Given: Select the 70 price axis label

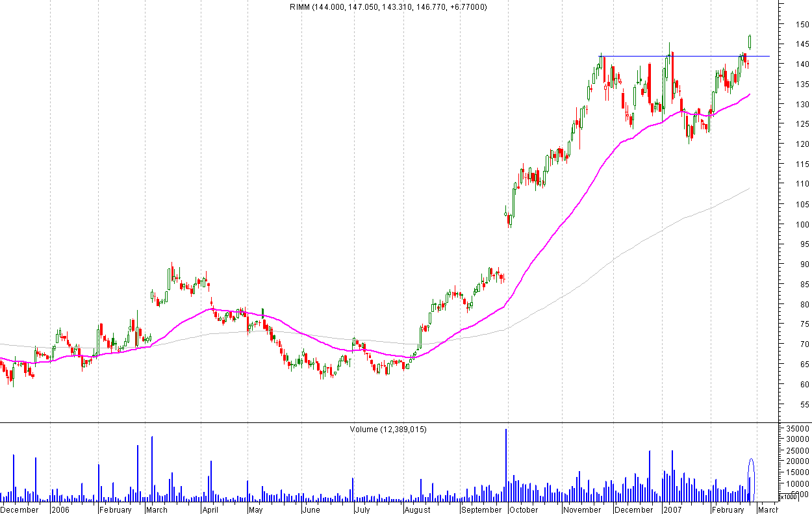Looking at the screenshot, I should 804,344.
